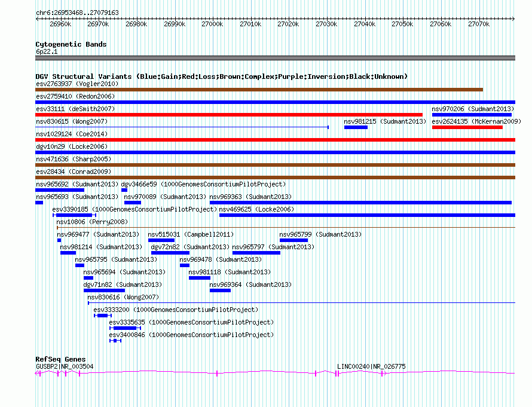Click the 27000k ruler position
Screen dimensions: 532x407
pyautogui.click(x=212, y=24)
